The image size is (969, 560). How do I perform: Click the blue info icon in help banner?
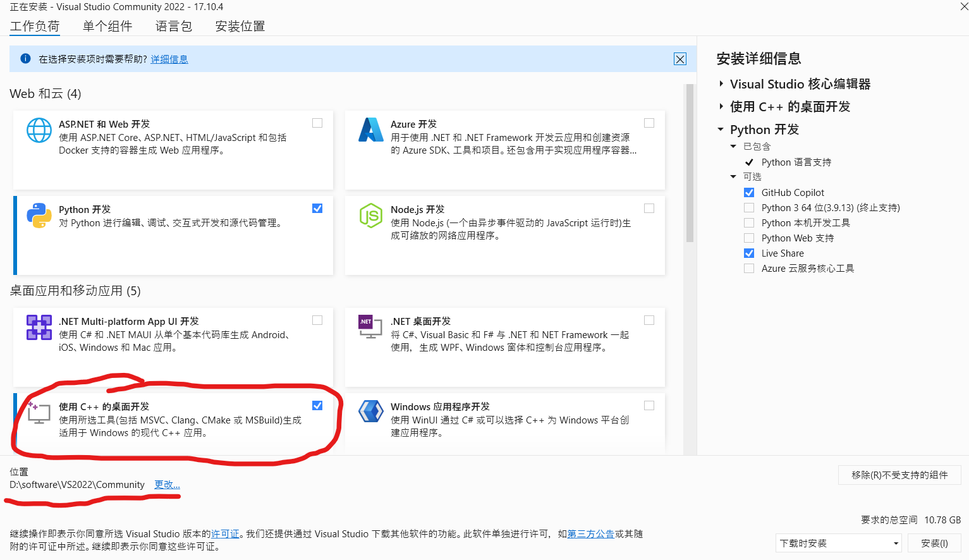pyautogui.click(x=26, y=59)
